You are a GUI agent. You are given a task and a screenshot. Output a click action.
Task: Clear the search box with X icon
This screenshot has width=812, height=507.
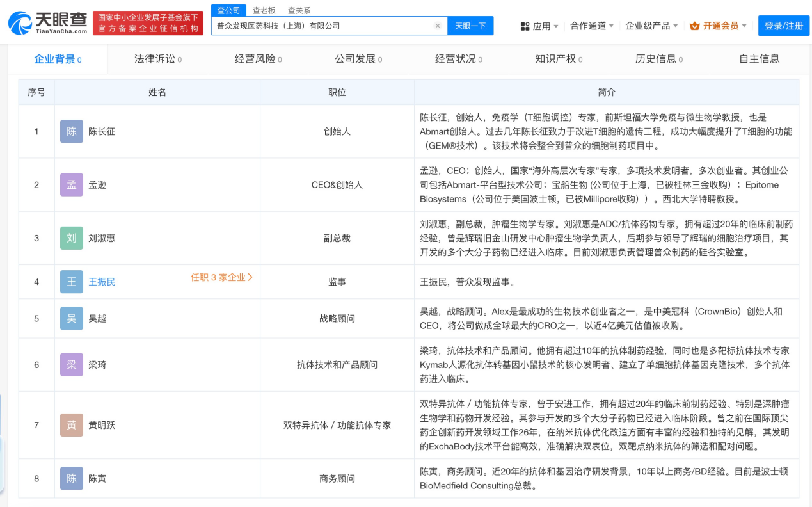coord(438,26)
